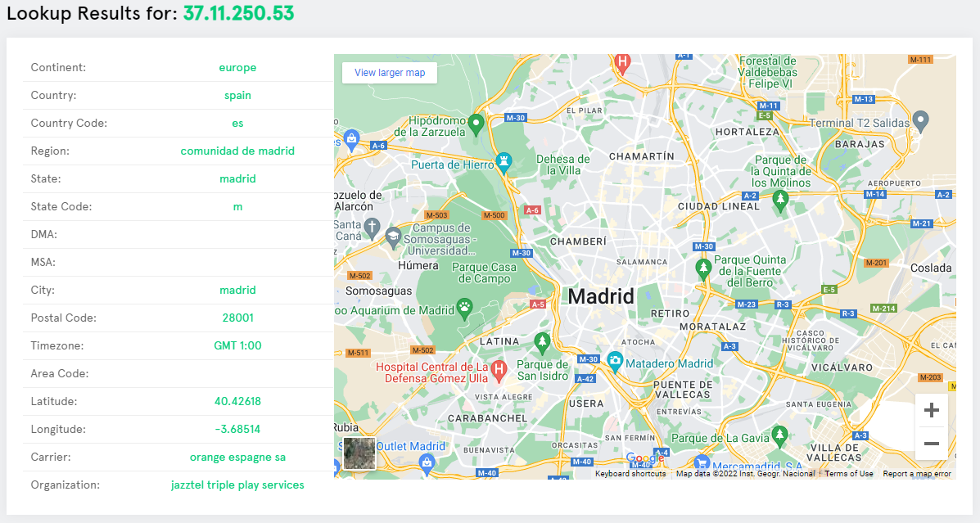The height and width of the screenshot is (523, 980).
Task: Click the CIUDAD LINEAL district label
Action: [x=719, y=206]
